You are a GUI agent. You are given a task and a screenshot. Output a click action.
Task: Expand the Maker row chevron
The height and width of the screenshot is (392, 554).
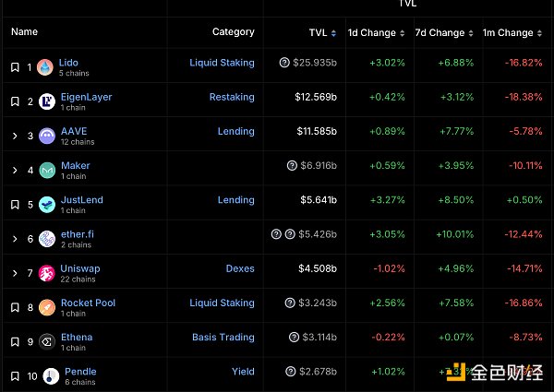click(x=15, y=170)
